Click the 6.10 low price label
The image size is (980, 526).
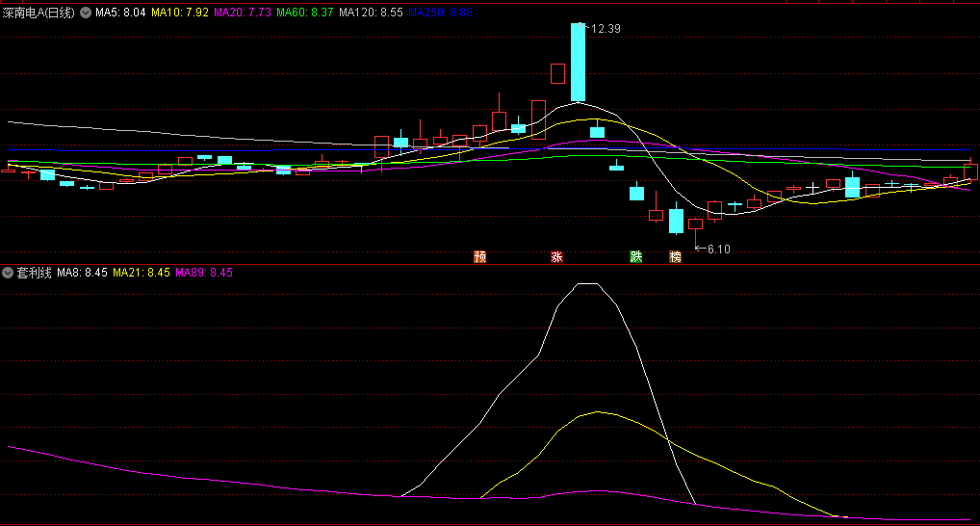[719, 249]
